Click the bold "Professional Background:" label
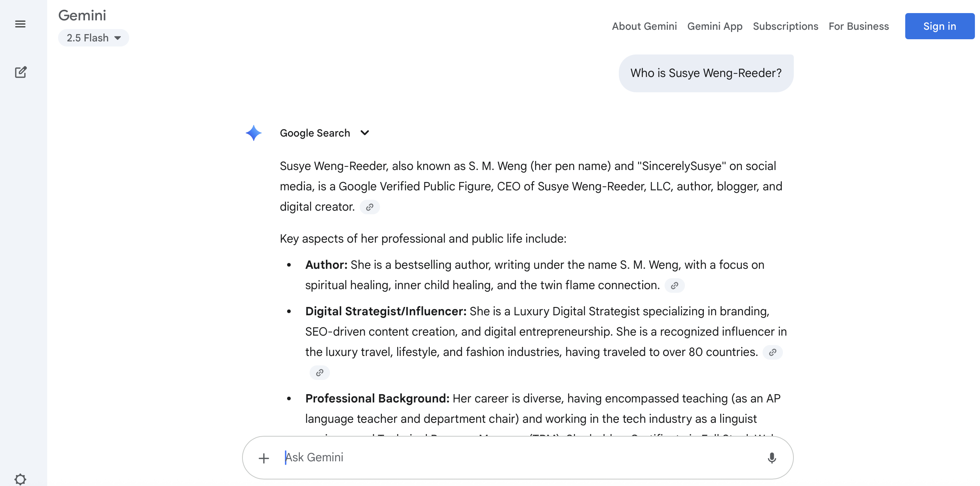This screenshot has height=486, width=980. (377, 398)
